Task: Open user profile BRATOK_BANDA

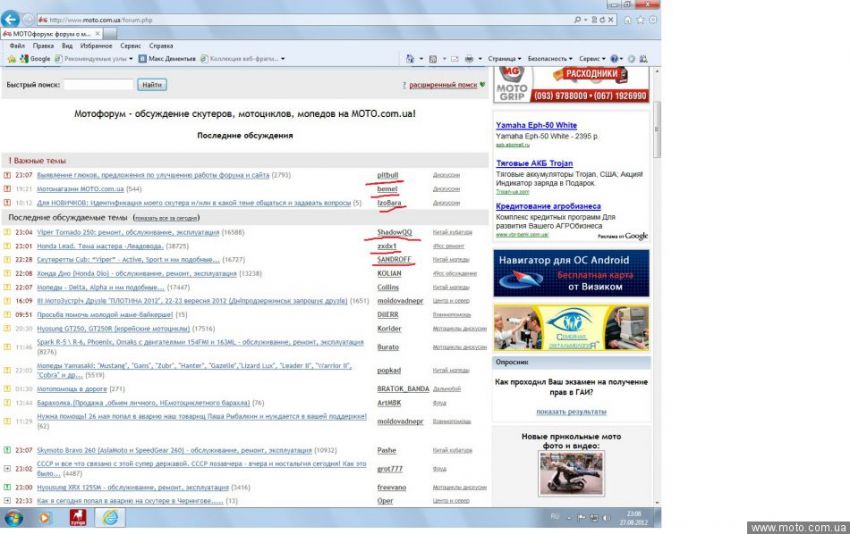Action: [403, 389]
